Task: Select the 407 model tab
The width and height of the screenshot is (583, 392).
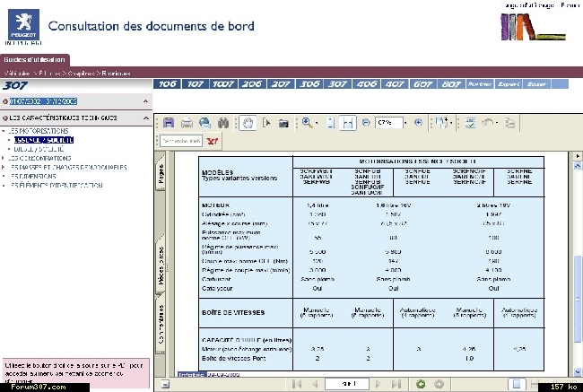Action: pyautogui.click(x=395, y=84)
